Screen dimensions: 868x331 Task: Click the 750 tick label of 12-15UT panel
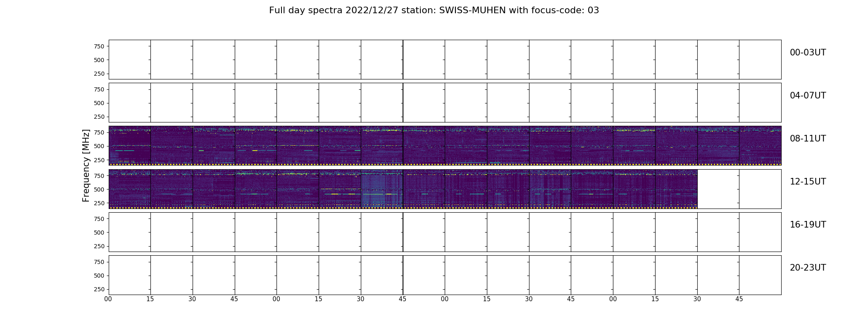point(99,176)
